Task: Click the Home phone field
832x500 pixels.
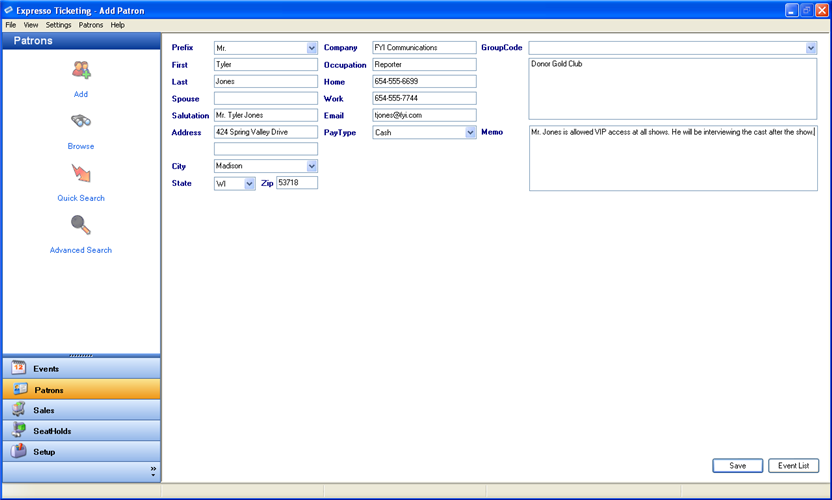Action: point(424,81)
